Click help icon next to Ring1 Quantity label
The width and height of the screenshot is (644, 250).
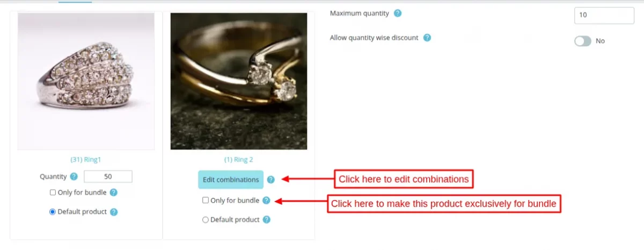(74, 176)
